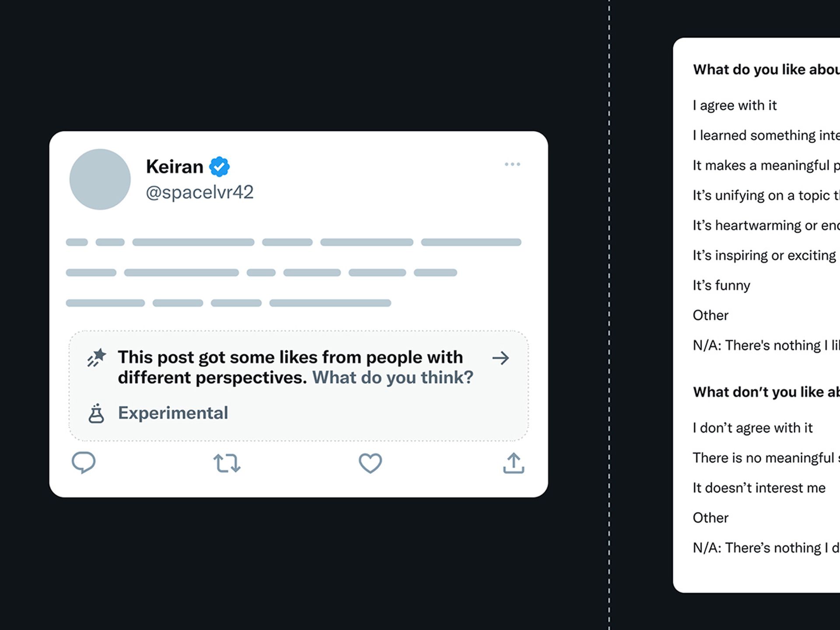Select "It's unifying on a topic" option
Image resolution: width=840 pixels, height=630 pixels.
pos(766,195)
